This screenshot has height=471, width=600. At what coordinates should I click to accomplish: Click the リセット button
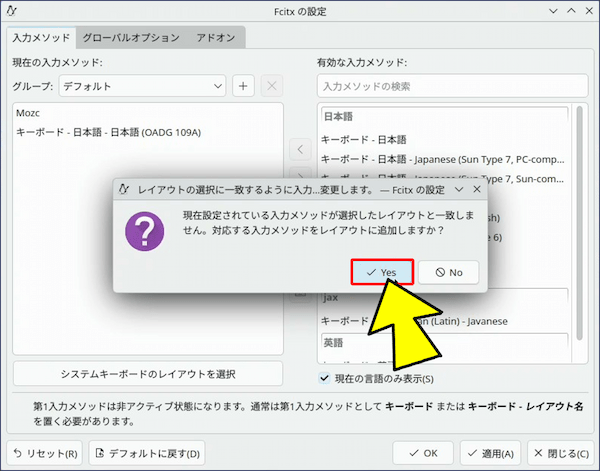coord(46,453)
